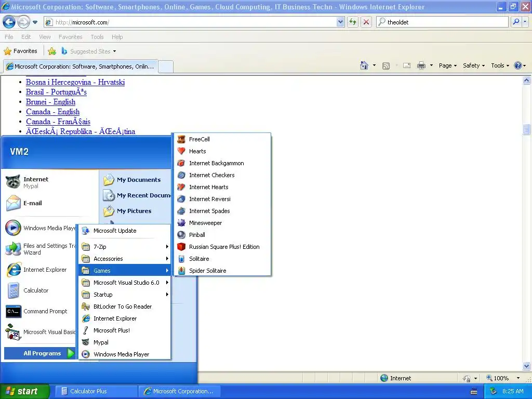Launch Mypal from All Programs list
This screenshot has width=532, height=399.
click(125, 342)
